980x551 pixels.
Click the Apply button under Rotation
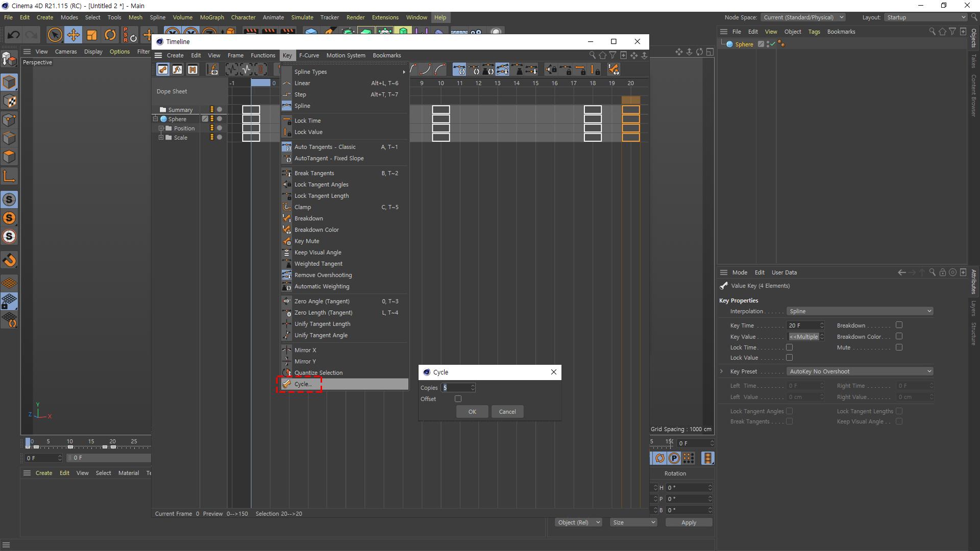coord(689,522)
